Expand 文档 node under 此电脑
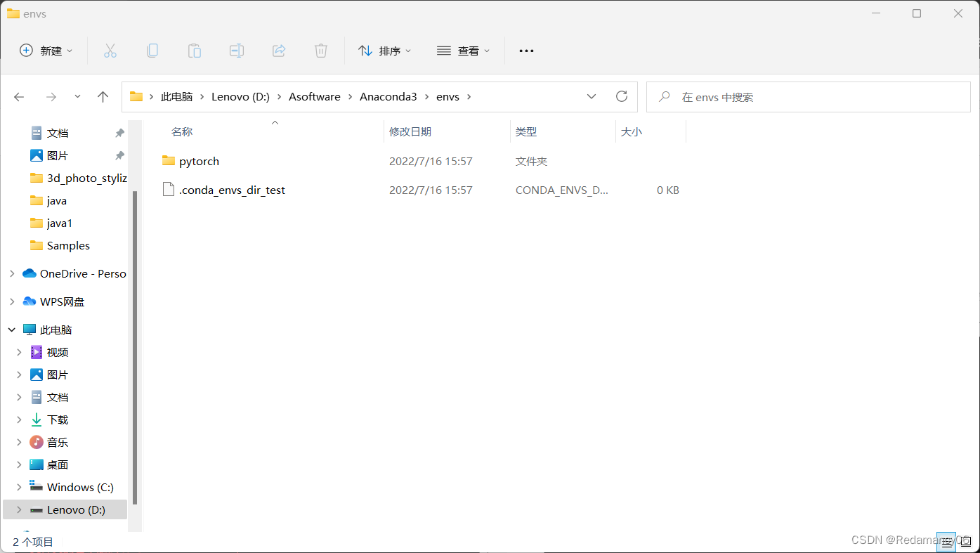Image resolution: width=980 pixels, height=553 pixels. (20, 397)
